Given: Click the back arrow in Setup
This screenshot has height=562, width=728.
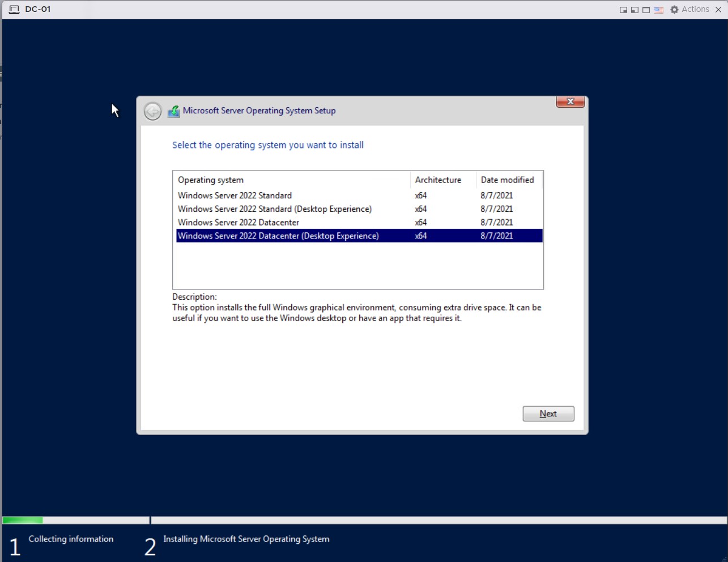Looking at the screenshot, I should click(152, 111).
